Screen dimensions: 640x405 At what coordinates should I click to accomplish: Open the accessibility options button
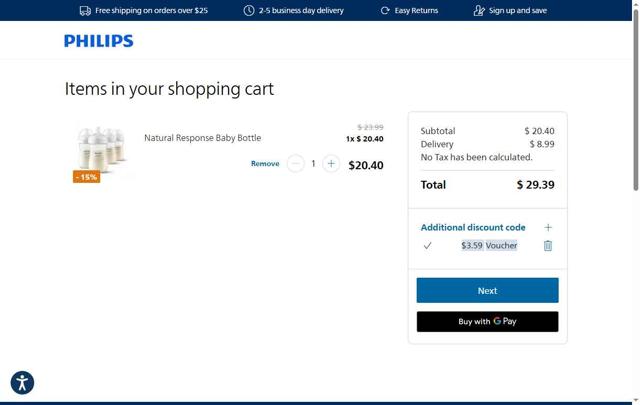pos(22,382)
